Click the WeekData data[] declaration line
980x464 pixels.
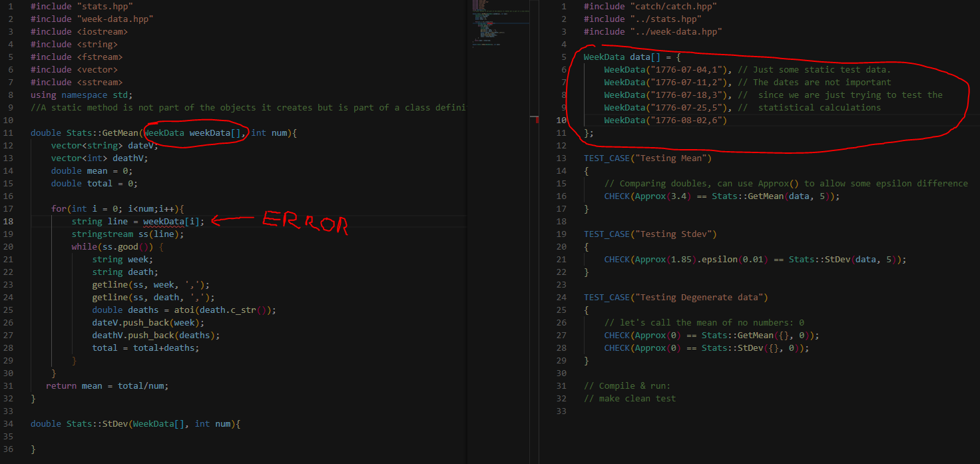point(632,57)
